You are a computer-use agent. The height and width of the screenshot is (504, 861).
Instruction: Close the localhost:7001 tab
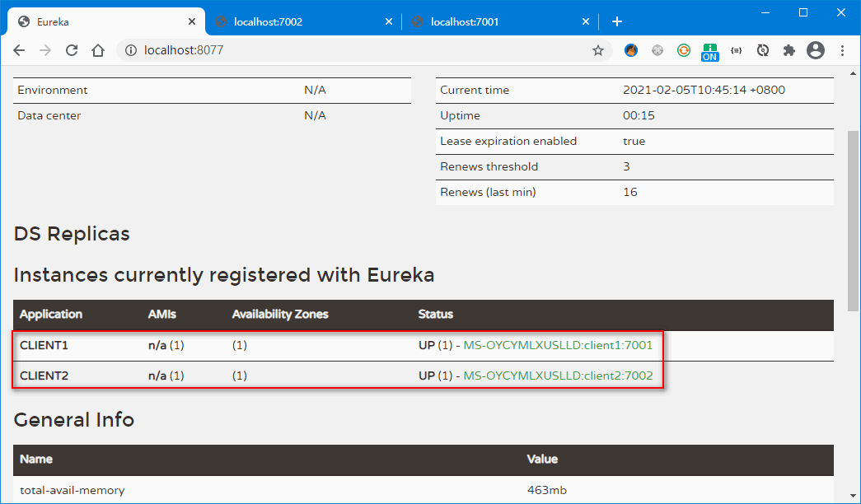pos(586,22)
